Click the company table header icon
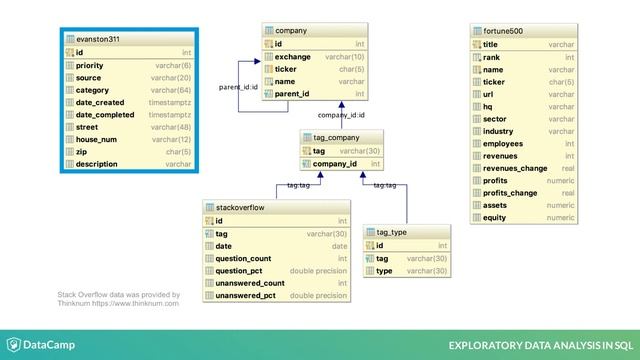 pos(269,30)
